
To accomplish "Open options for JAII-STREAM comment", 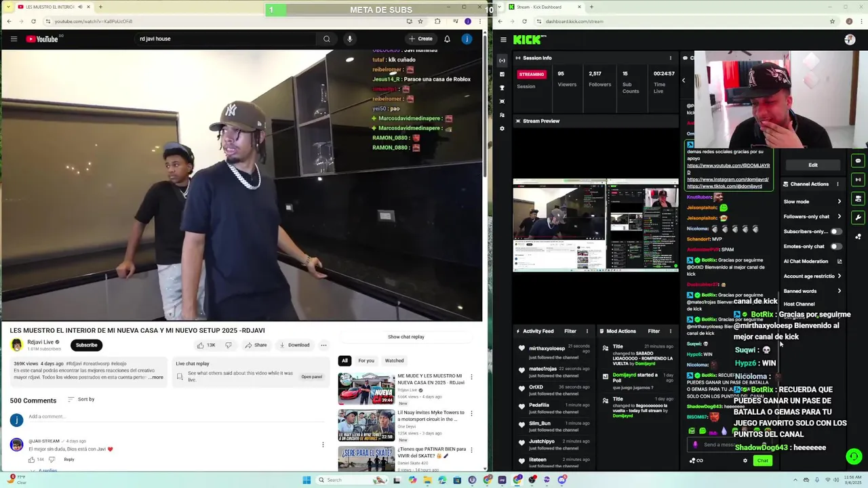I will tap(323, 445).
